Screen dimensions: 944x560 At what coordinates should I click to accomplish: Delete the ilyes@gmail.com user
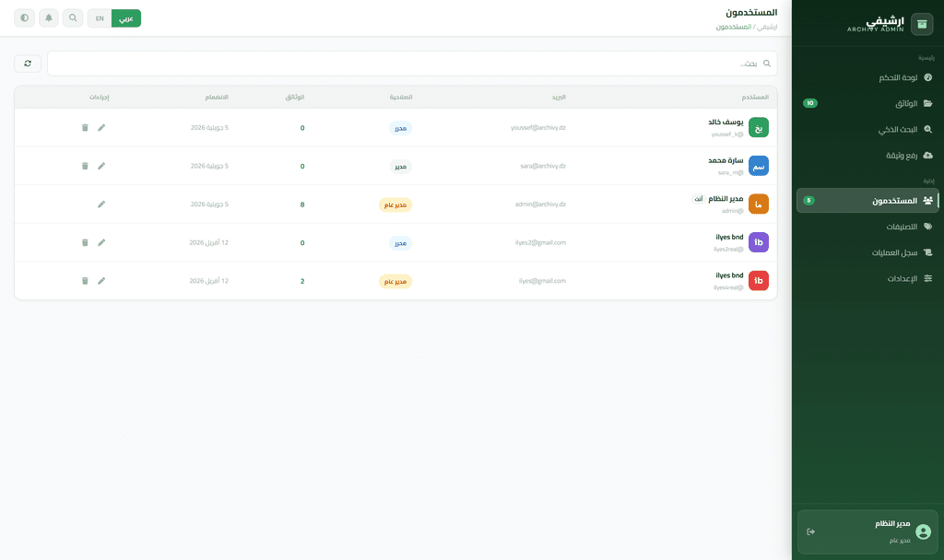pyautogui.click(x=85, y=281)
